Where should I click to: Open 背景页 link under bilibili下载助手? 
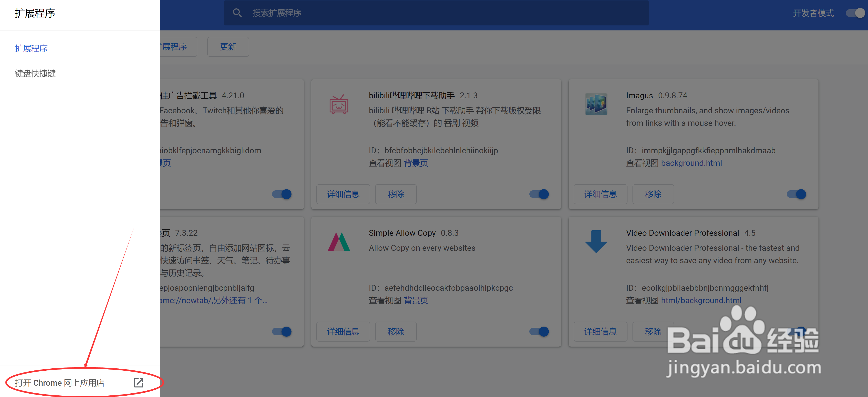coord(416,163)
